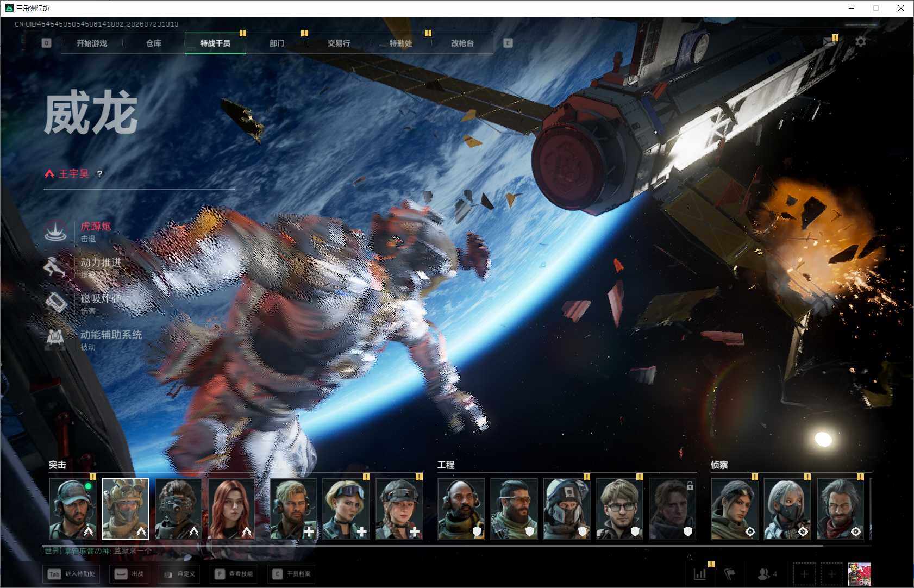Select the red-haired assault operator portrait
This screenshot has width=914, height=588.
(231, 509)
